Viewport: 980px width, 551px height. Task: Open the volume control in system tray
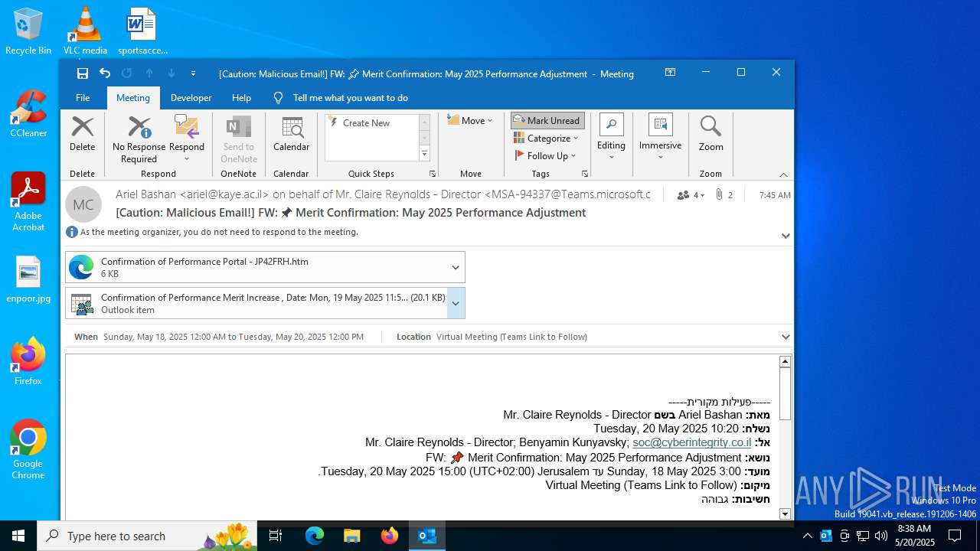[x=881, y=536]
